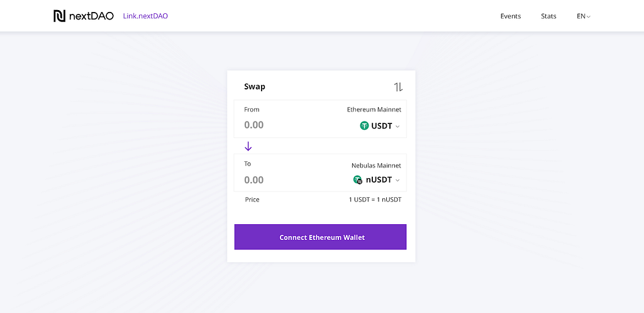Click the nextDAO brand name text
644x313 pixels.
(92, 16)
